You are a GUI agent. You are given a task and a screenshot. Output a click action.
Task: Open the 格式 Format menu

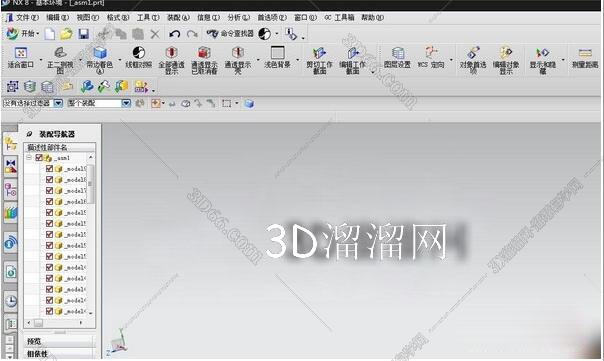coord(117,18)
